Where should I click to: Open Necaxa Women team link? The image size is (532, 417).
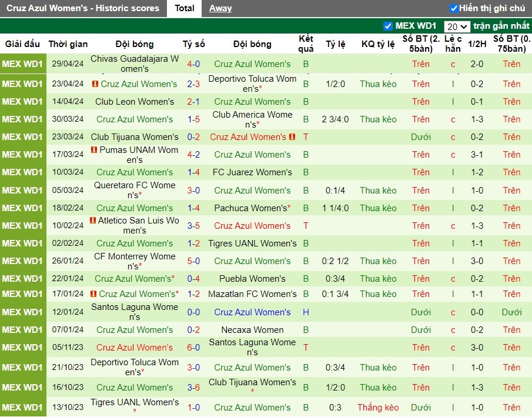pos(252,330)
